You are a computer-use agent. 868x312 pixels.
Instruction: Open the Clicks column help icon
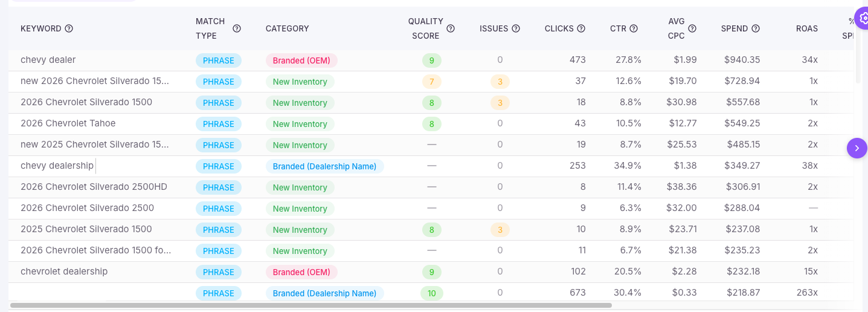point(581,28)
